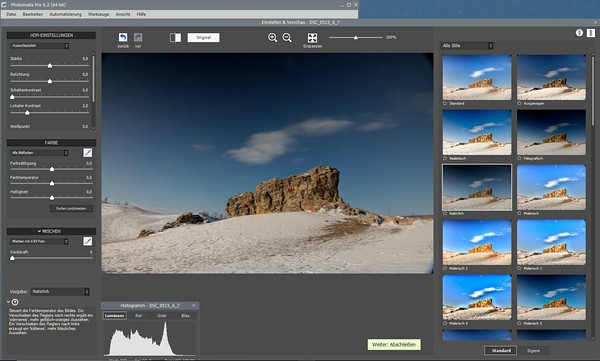Star the Malerisch 5 preset

tap(519, 323)
